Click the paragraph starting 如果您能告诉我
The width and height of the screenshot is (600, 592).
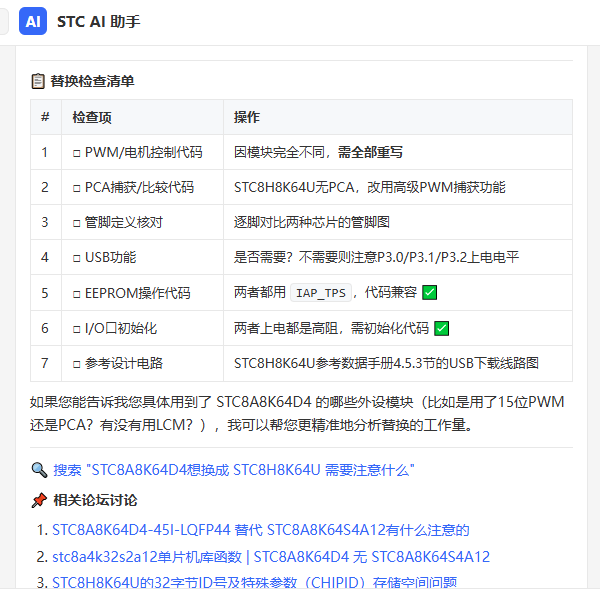click(x=297, y=413)
